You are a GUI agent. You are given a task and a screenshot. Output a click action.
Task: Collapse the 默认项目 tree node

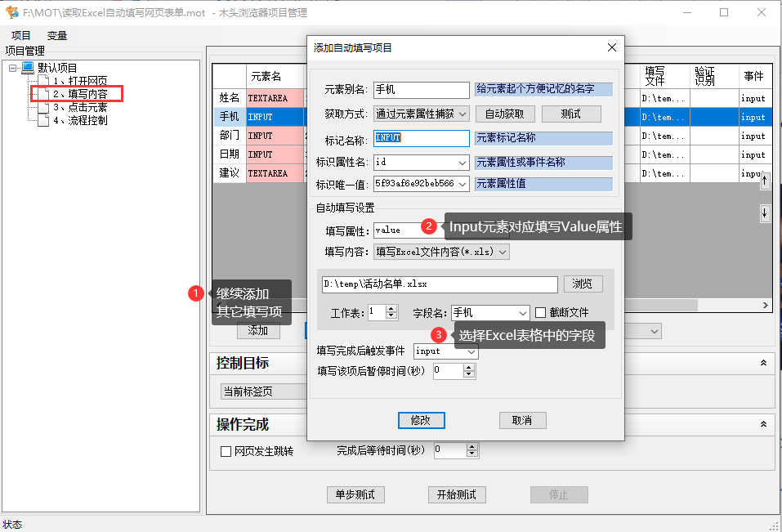point(11,68)
